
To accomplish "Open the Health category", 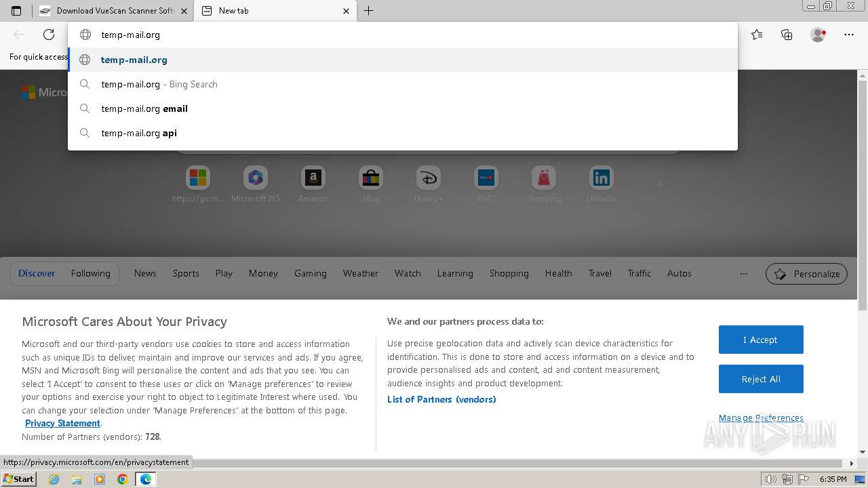I will click(x=559, y=273).
